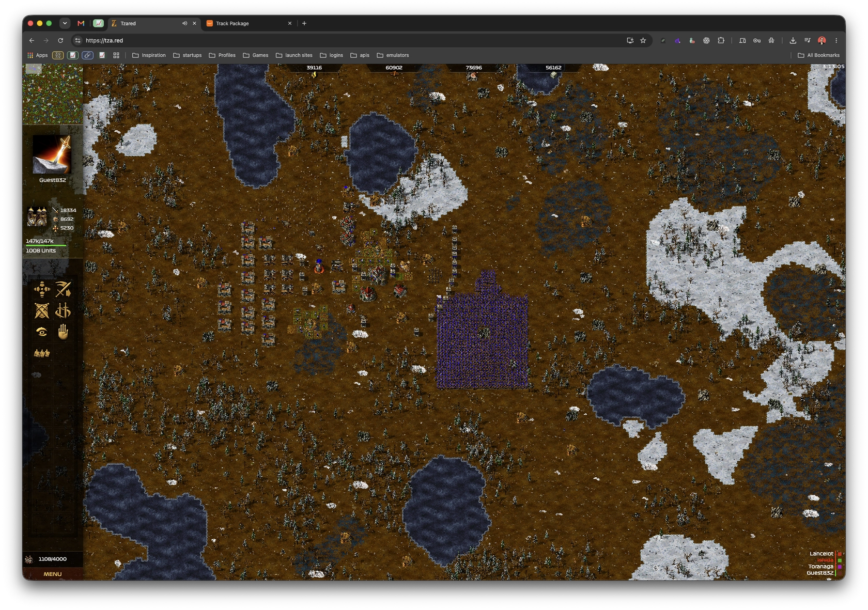The width and height of the screenshot is (868, 610).
Task: Click the unit health bar 147k/147k
Action: [x=47, y=245]
